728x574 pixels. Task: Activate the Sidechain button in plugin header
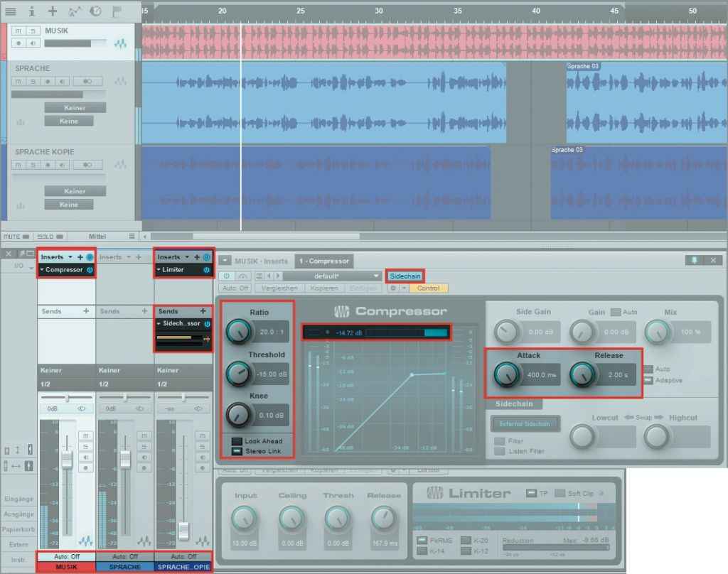pos(405,276)
